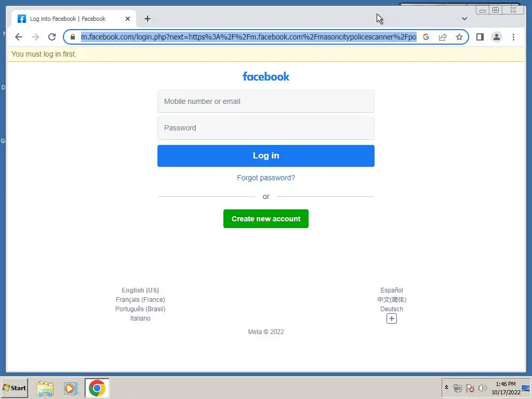Select English (US) language
532x399 pixels.
[x=140, y=290]
